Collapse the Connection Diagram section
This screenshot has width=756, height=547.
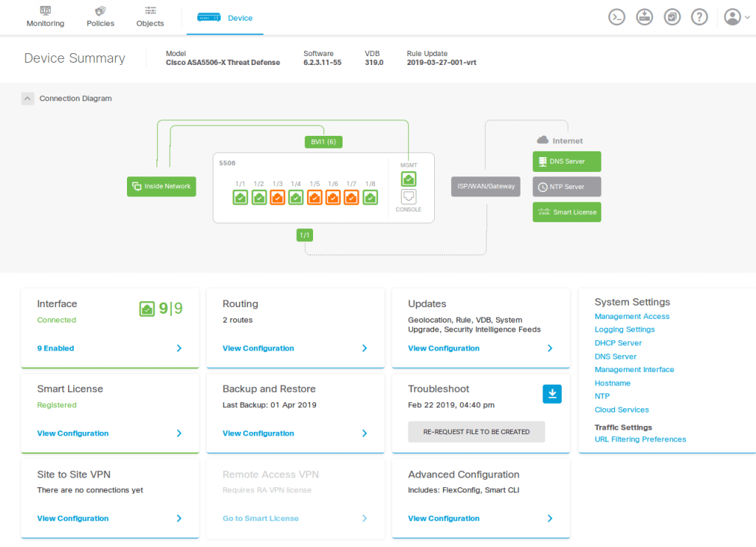[x=27, y=98]
